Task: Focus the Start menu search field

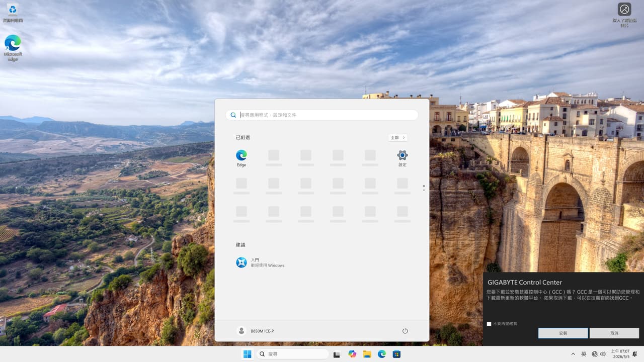Action: pos(322,115)
